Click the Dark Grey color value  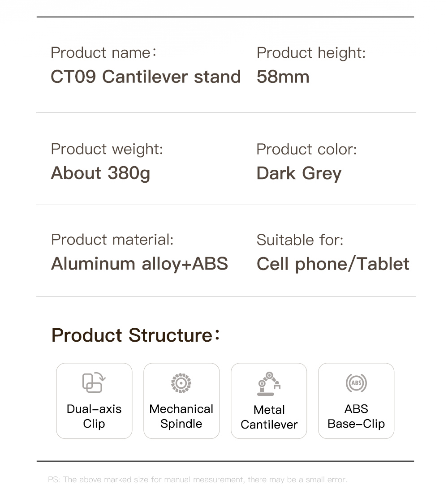(x=299, y=174)
